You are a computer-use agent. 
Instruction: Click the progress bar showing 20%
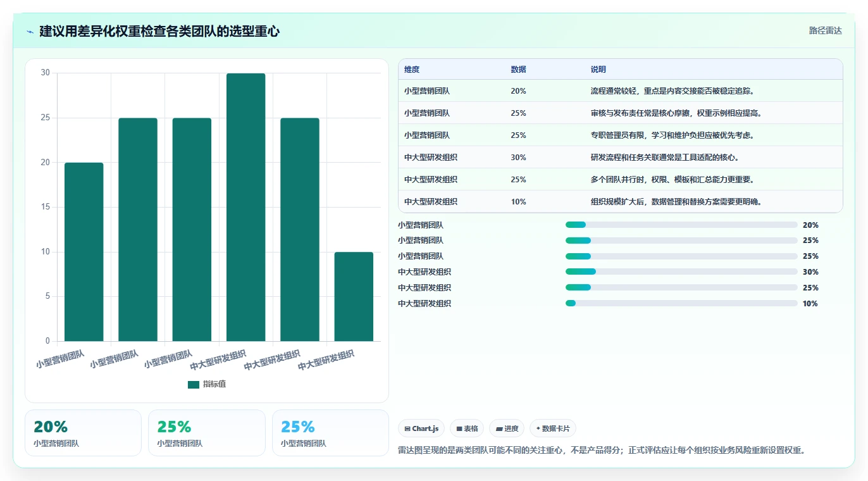pyautogui.click(x=681, y=225)
